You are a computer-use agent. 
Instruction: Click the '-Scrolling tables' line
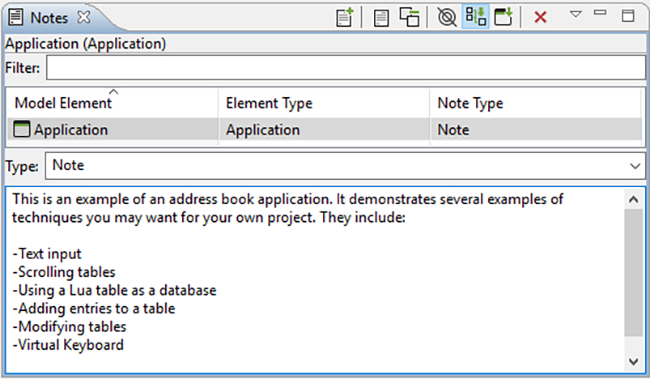[64, 272]
